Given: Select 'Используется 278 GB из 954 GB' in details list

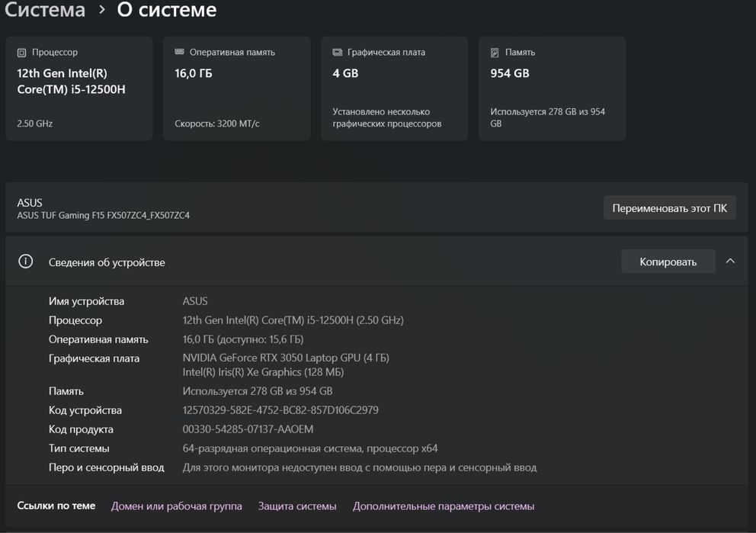Looking at the screenshot, I should point(258,390).
